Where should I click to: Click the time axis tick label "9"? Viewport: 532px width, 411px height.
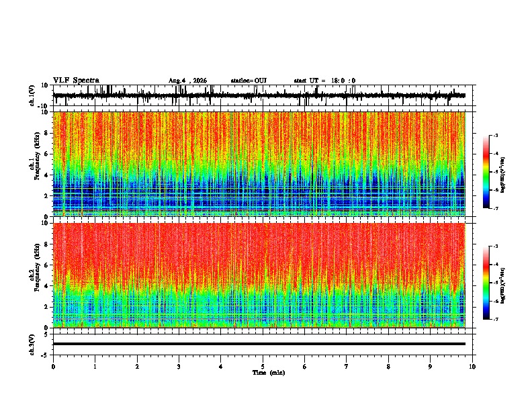430,367
